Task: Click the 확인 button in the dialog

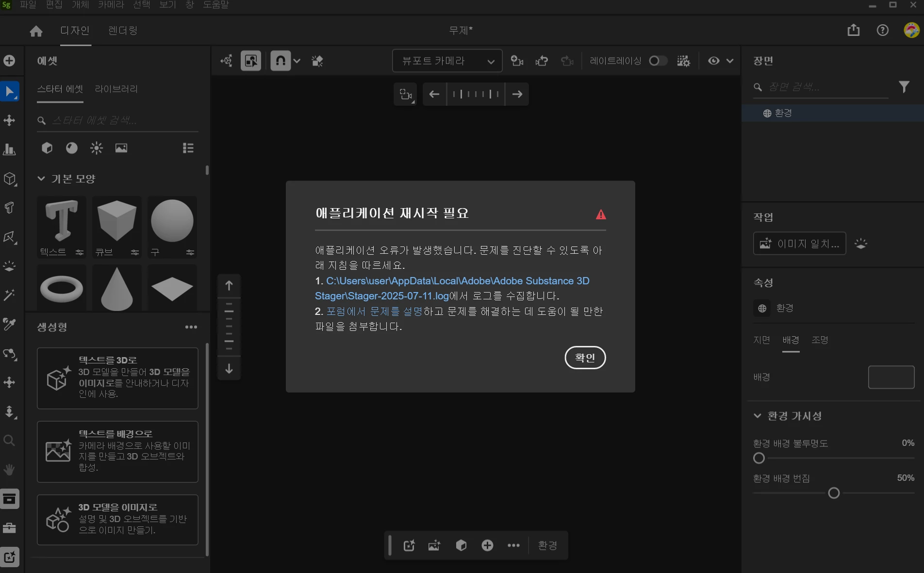Action: click(585, 358)
